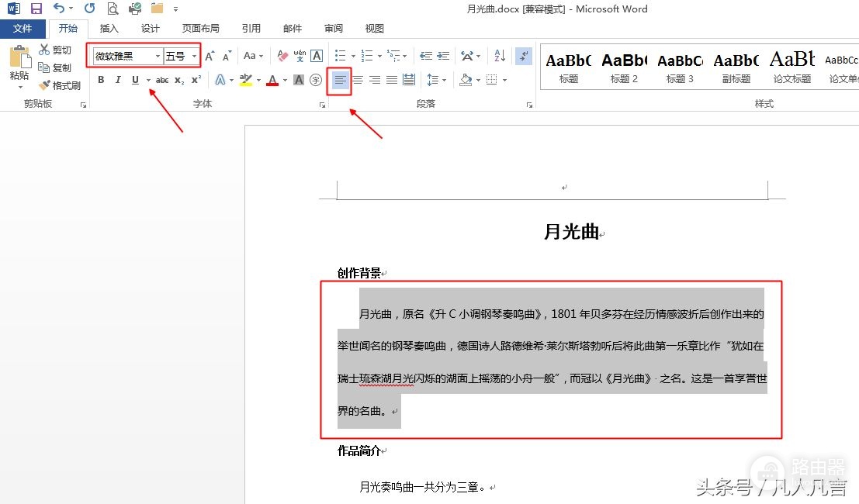Expand the multilevel list dropdown
The height and width of the screenshot is (504, 859).
pyautogui.click(x=405, y=56)
